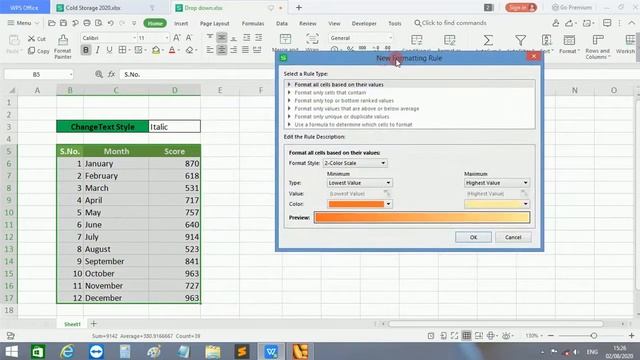The image size is (640, 360).
Task: Click OK in New Formatting Rule dialog
Action: 473,237
